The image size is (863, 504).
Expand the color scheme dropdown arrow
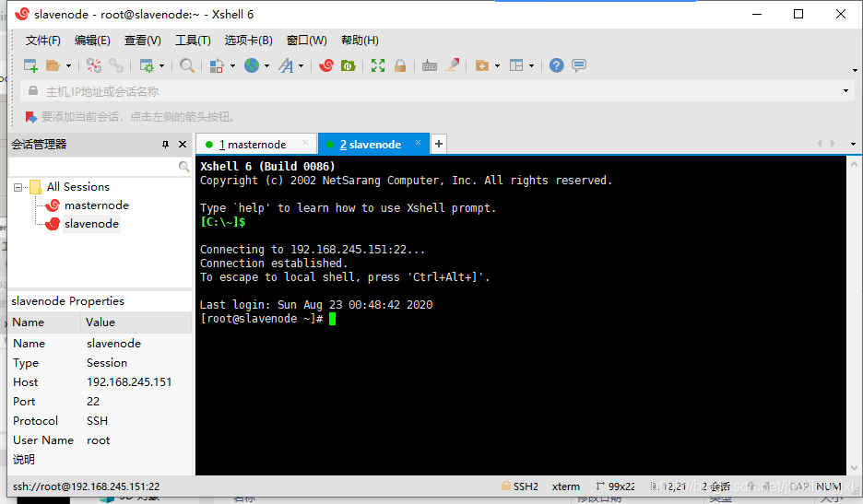point(233,66)
